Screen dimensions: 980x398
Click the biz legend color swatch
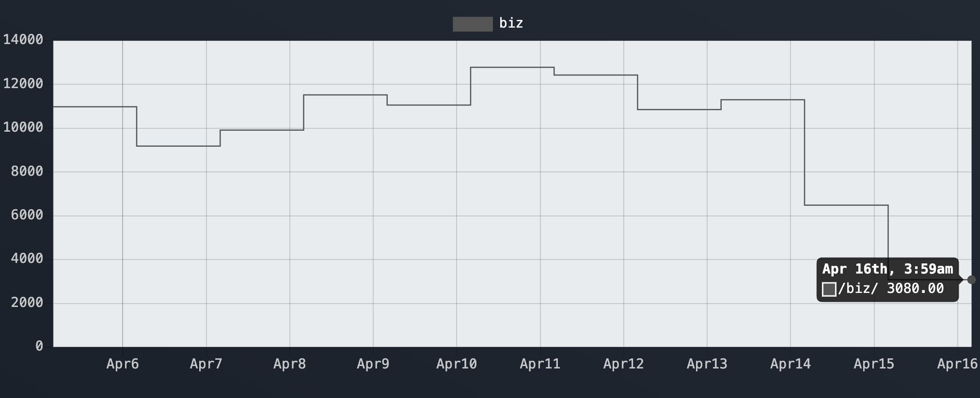[473, 24]
